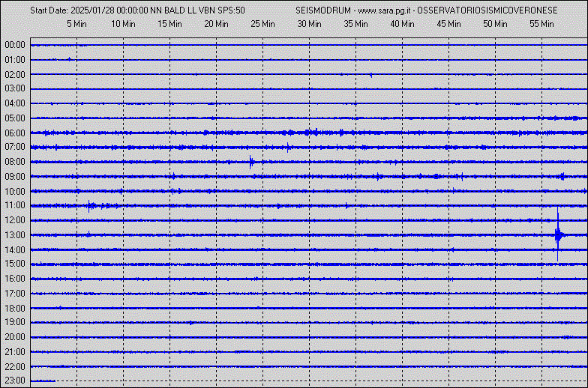The image size is (588, 388).
Task: Click the SEISMODRUM title text
Action: [323, 10]
